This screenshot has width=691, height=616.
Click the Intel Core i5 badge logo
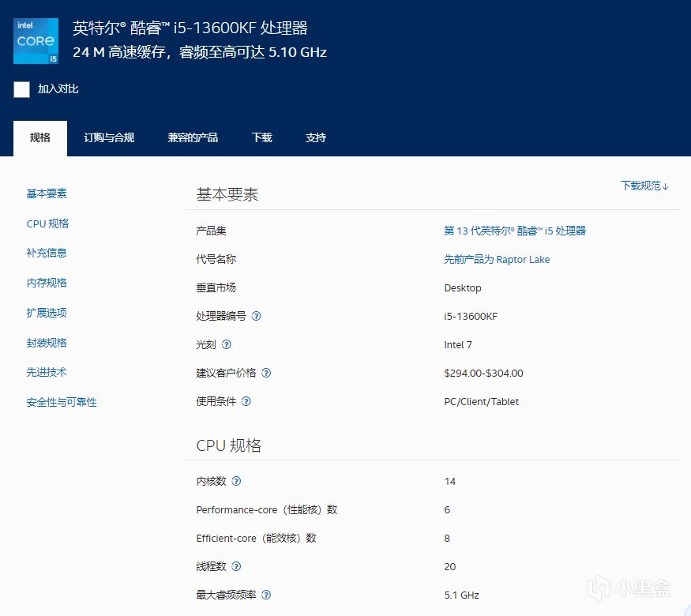pyautogui.click(x=36, y=41)
